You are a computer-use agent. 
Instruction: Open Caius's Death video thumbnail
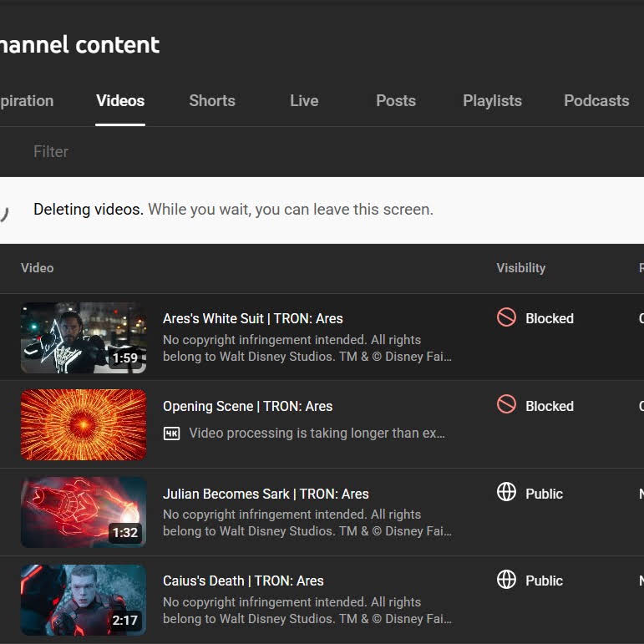coord(84,600)
